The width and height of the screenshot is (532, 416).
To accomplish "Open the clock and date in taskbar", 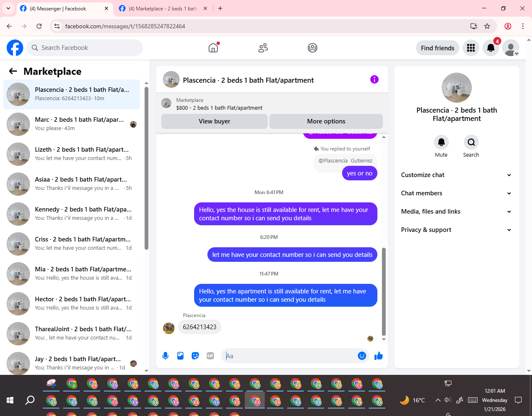I will pyautogui.click(x=495, y=400).
